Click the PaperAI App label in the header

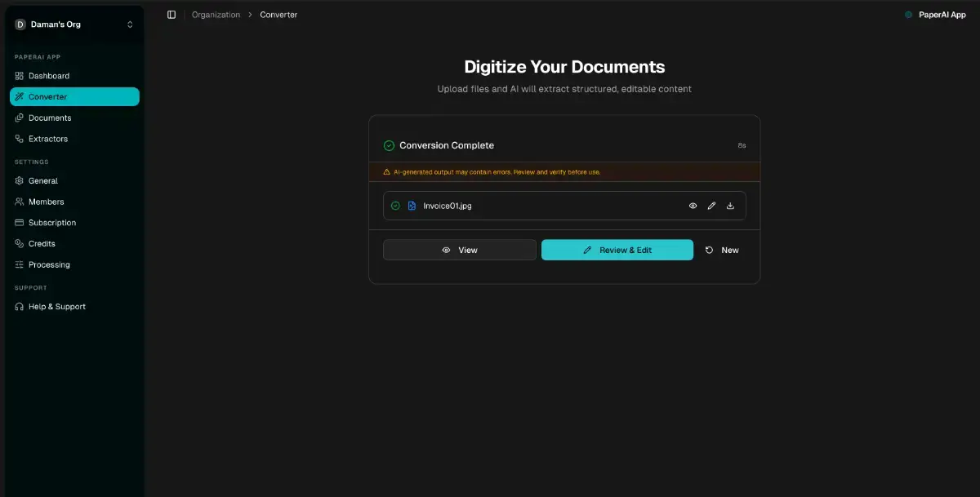click(x=942, y=15)
